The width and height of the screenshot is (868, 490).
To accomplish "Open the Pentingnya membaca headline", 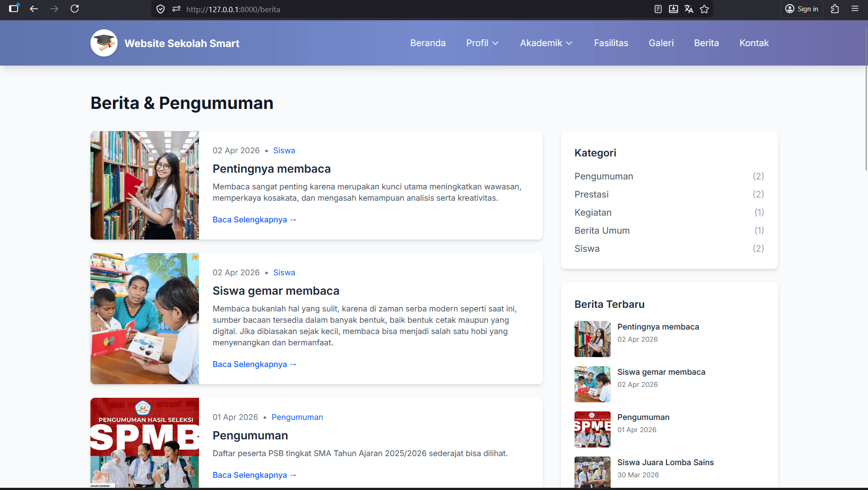I will 271,169.
